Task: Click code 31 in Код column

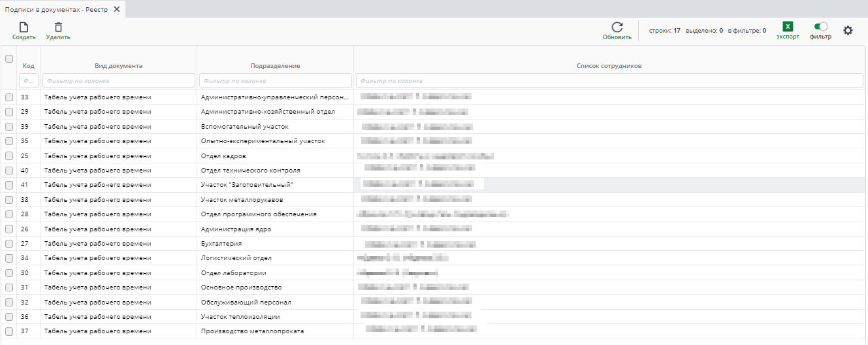Action: click(x=25, y=287)
